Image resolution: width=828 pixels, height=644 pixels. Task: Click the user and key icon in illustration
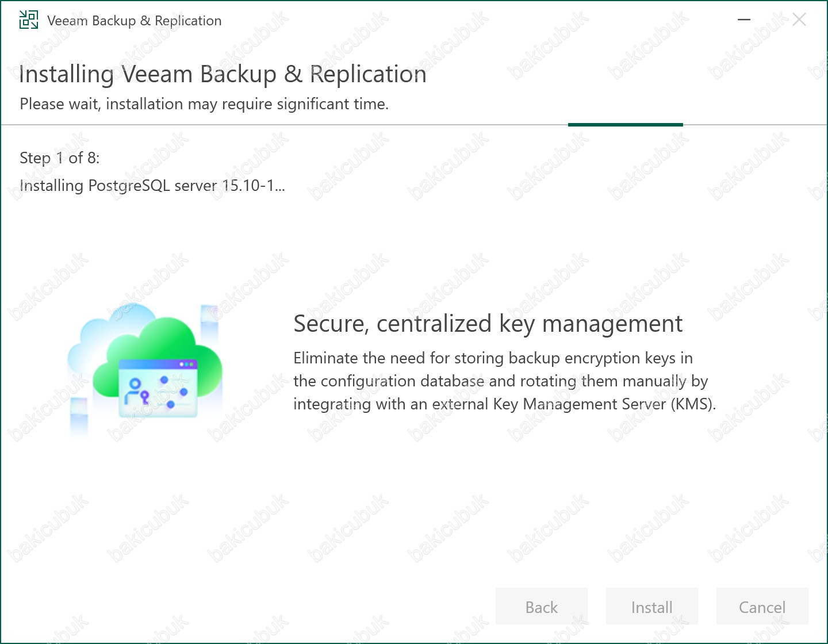click(x=137, y=391)
